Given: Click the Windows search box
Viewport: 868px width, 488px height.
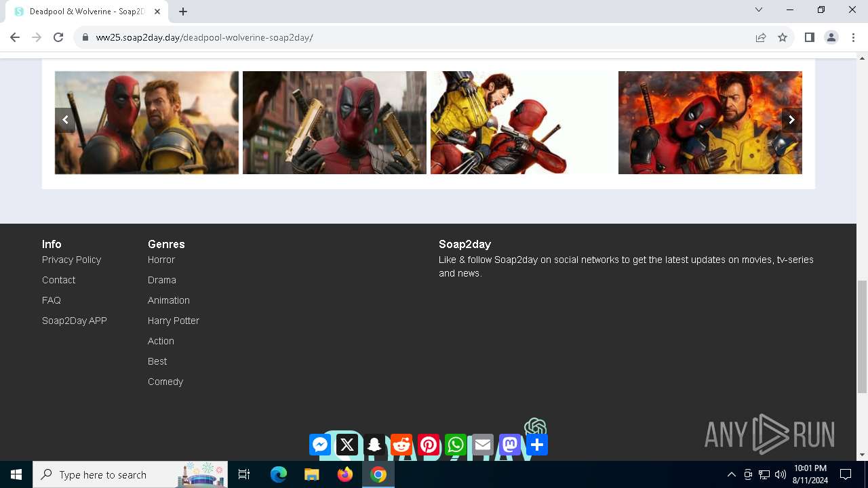Looking at the screenshot, I should (131, 474).
